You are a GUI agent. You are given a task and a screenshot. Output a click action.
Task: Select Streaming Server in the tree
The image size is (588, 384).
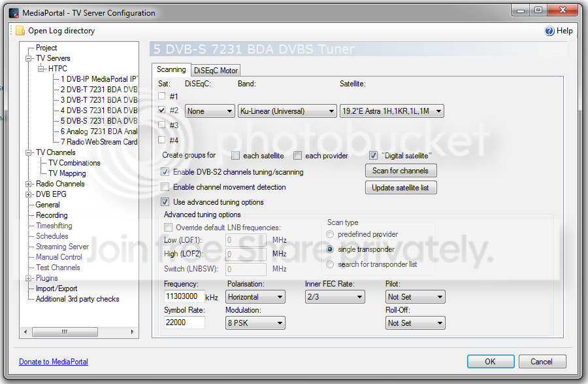[62, 247]
